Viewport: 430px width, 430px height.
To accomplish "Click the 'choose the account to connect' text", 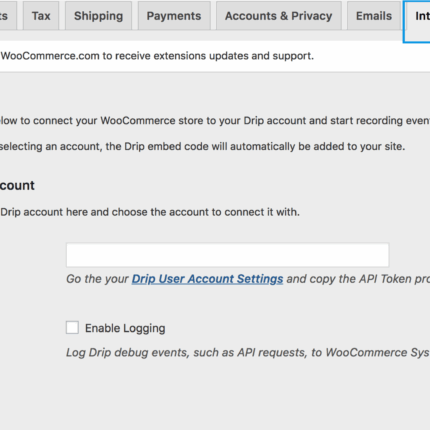I will pos(206,212).
